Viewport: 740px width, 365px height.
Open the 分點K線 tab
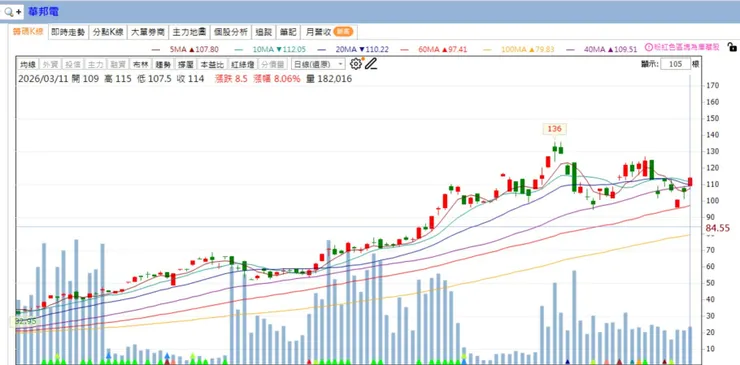pyautogui.click(x=108, y=32)
